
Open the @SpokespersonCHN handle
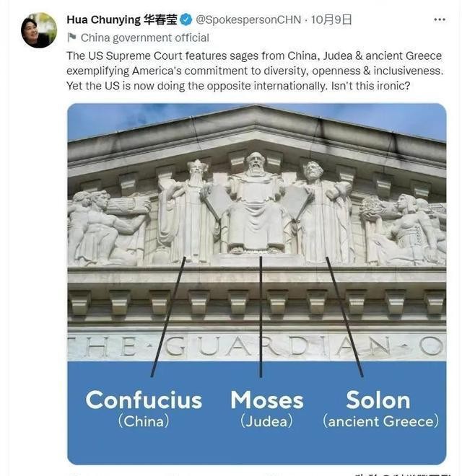[x=248, y=19]
